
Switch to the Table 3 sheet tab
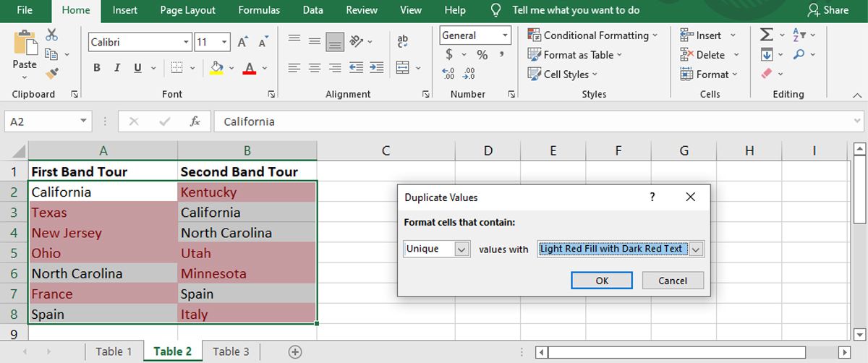(231, 351)
